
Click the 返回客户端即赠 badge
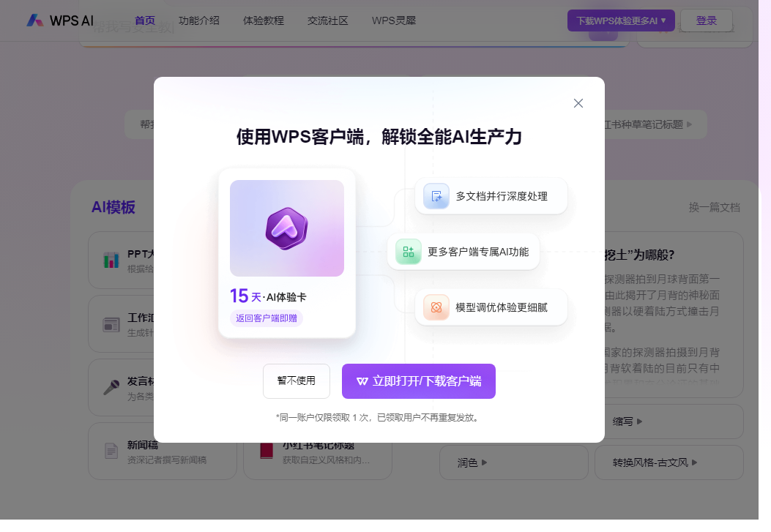[x=266, y=318]
